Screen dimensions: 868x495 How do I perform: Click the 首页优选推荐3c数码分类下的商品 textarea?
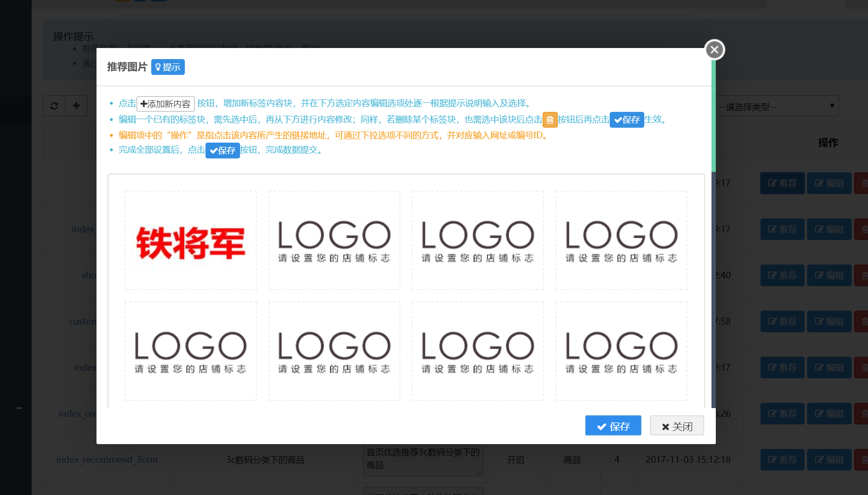[x=422, y=460]
